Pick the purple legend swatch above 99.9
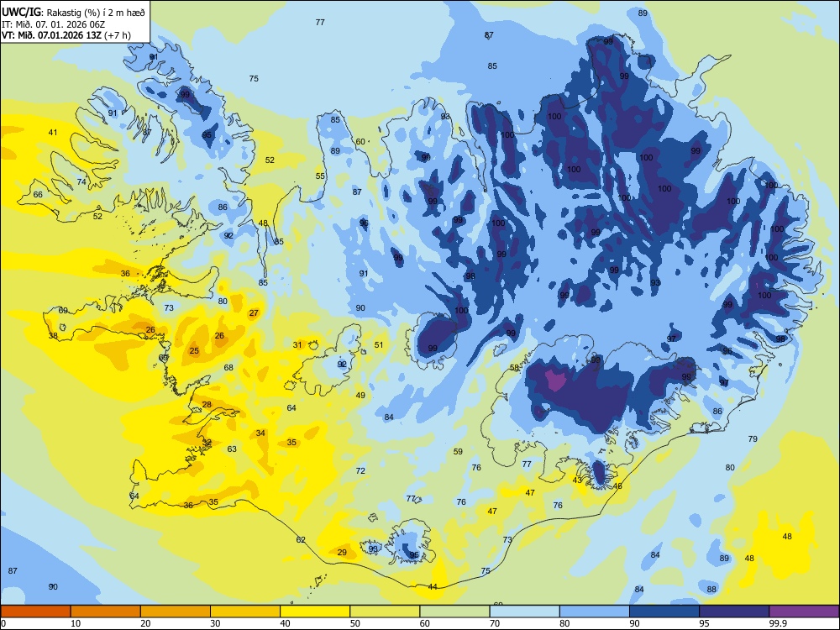 click(805, 612)
